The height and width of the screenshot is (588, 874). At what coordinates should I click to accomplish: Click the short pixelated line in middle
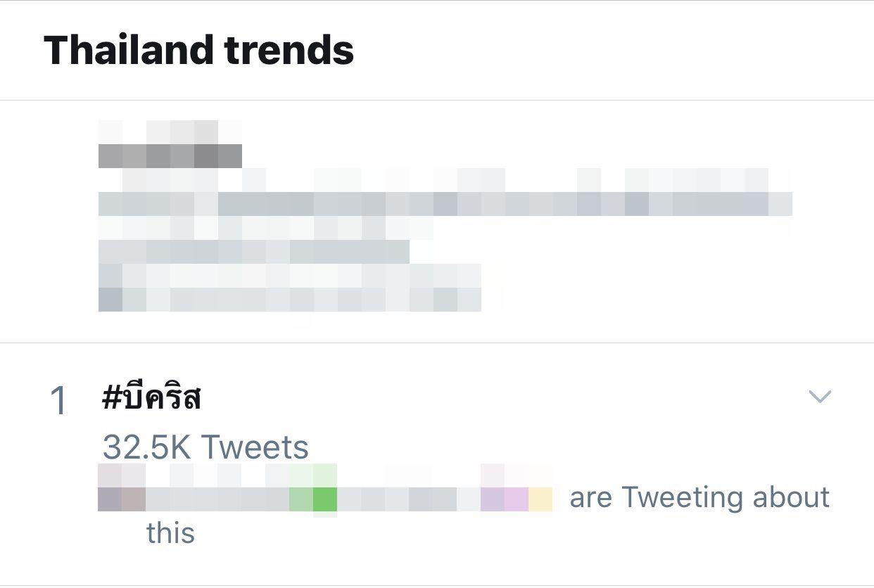(253, 251)
